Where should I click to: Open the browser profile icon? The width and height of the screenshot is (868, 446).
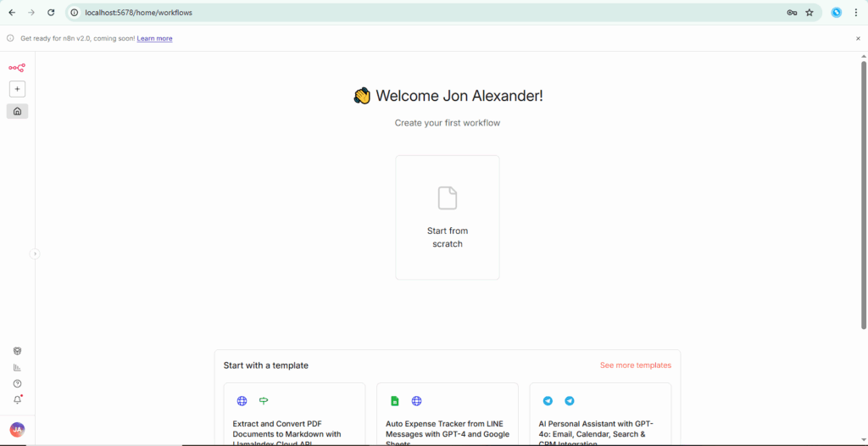(x=837, y=12)
